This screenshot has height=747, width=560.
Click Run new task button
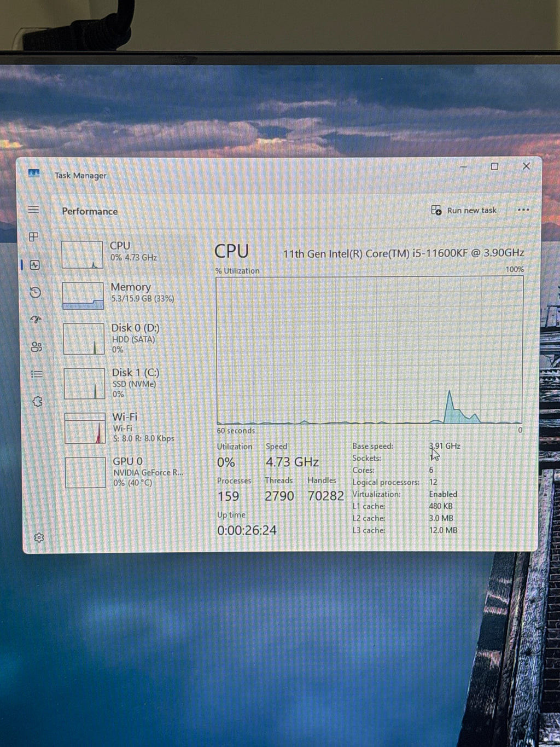(x=464, y=210)
